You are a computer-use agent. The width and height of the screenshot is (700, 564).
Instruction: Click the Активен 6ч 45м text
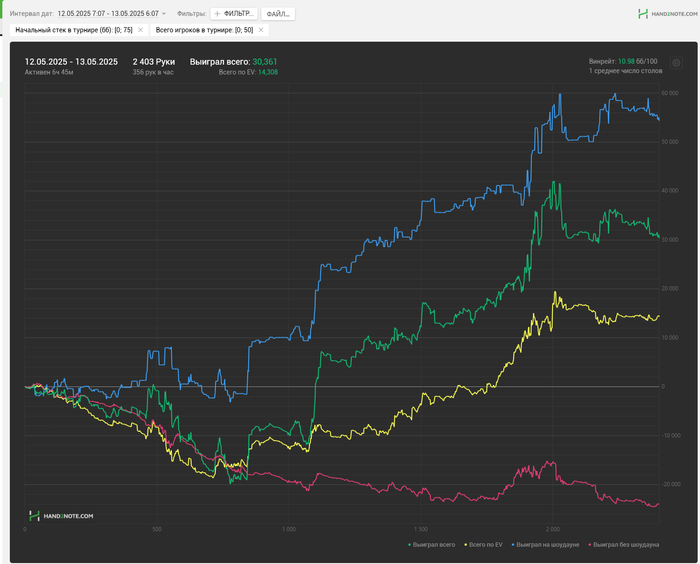pyautogui.click(x=49, y=72)
